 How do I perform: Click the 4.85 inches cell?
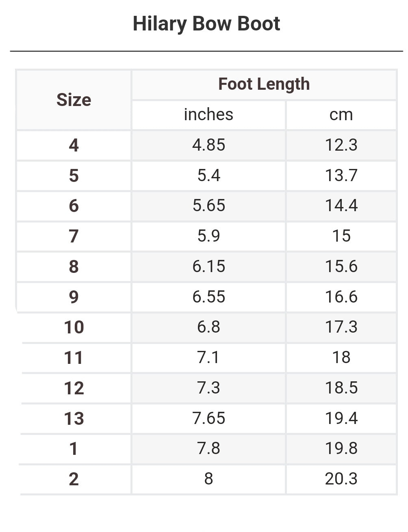point(208,145)
